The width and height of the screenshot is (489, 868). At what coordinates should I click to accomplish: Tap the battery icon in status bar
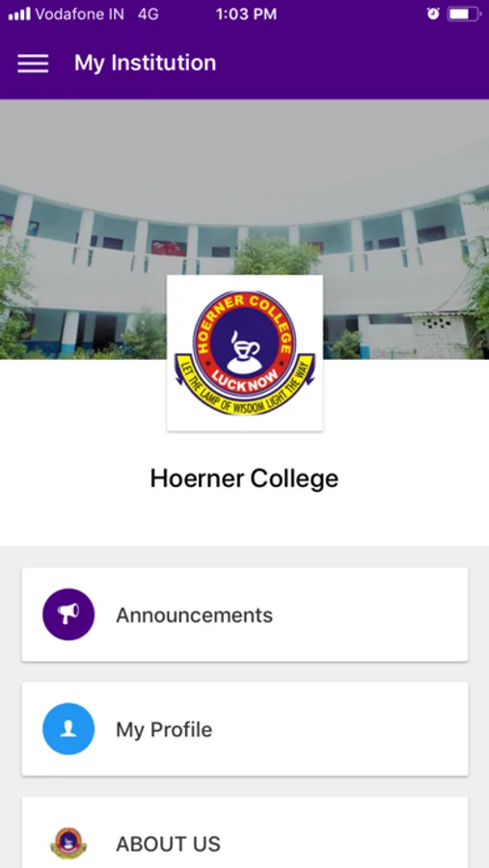[x=464, y=14]
